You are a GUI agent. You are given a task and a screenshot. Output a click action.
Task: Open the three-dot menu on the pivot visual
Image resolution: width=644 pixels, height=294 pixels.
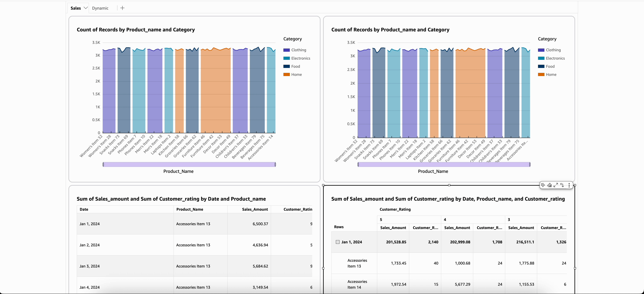click(569, 185)
